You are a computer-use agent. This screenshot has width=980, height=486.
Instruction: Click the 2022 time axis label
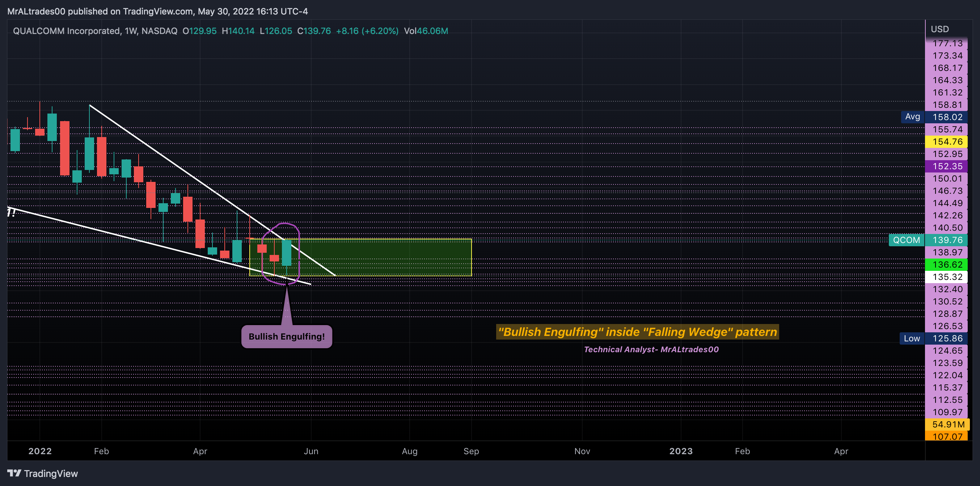(40, 451)
